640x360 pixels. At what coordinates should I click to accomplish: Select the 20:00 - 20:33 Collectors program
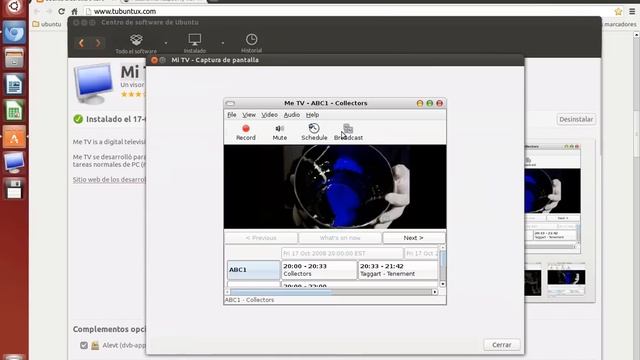click(319, 270)
